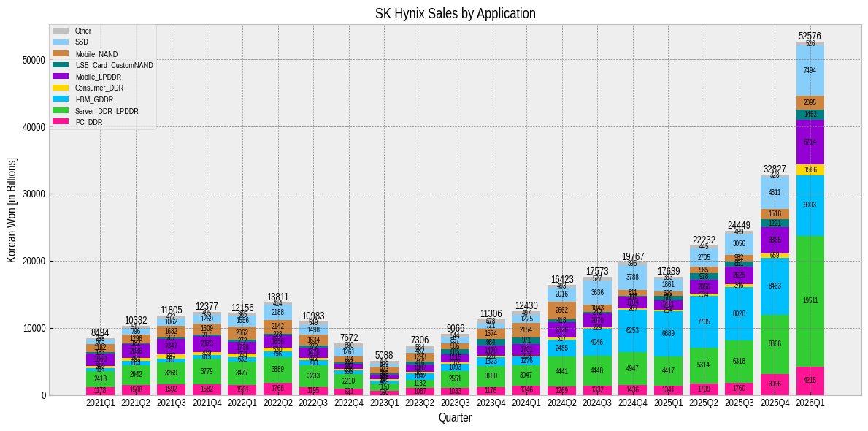Click the 2022Q4 total label 7672

click(x=349, y=338)
